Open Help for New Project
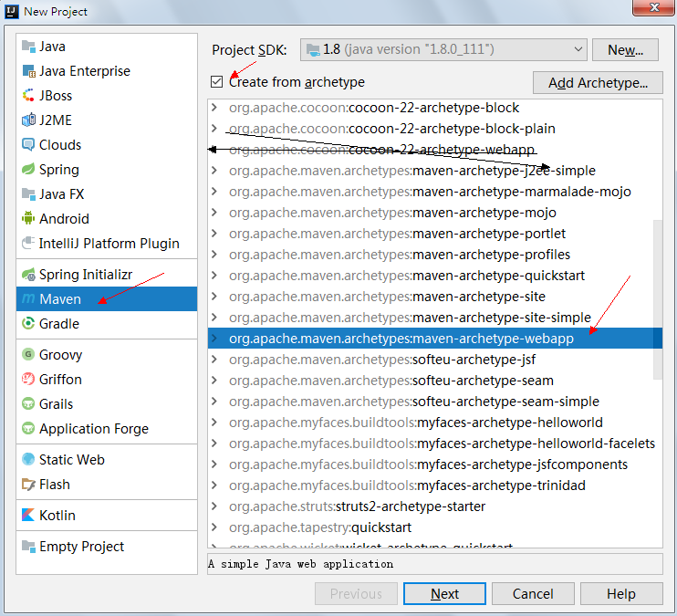Screen dimensions: 677x616 tap(621, 593)
